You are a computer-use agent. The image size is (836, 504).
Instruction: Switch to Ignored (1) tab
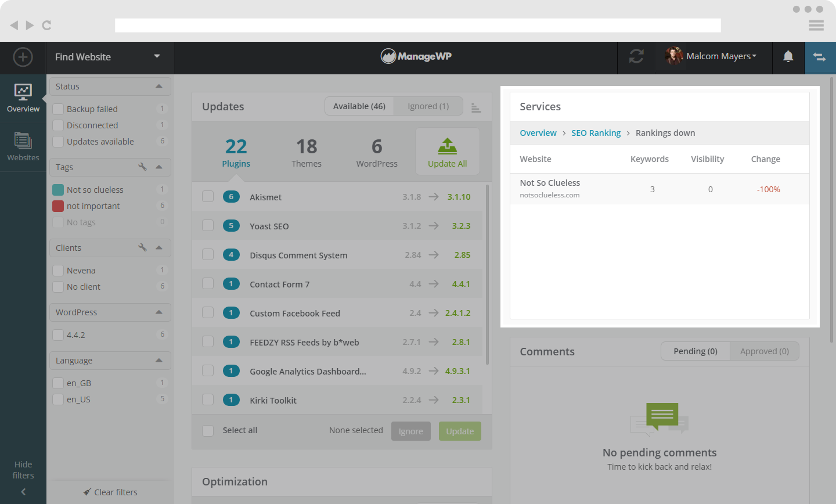pyautogui.click(x=428, y=106)
